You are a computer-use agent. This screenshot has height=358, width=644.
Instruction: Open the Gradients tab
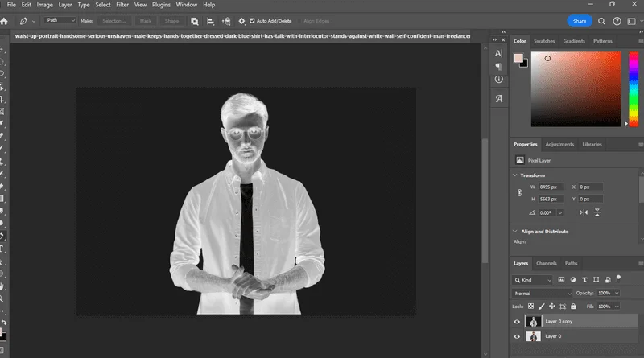coord(574,41)
